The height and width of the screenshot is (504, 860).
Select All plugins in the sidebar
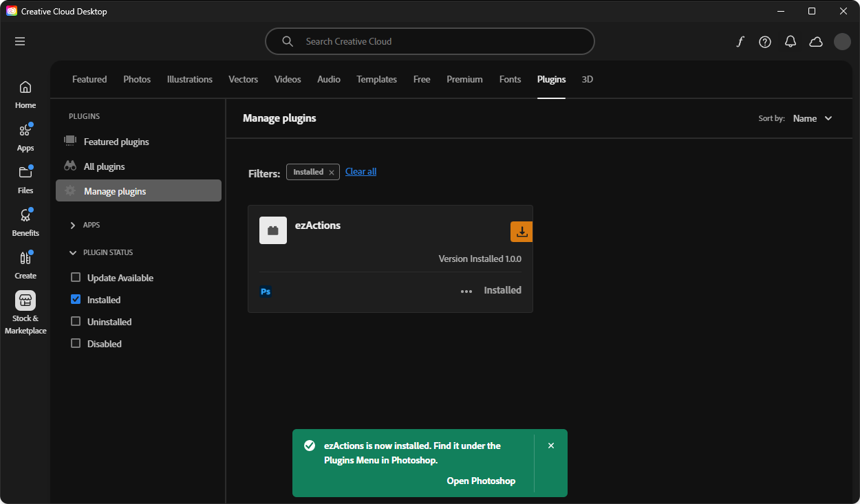pos(104,166)
